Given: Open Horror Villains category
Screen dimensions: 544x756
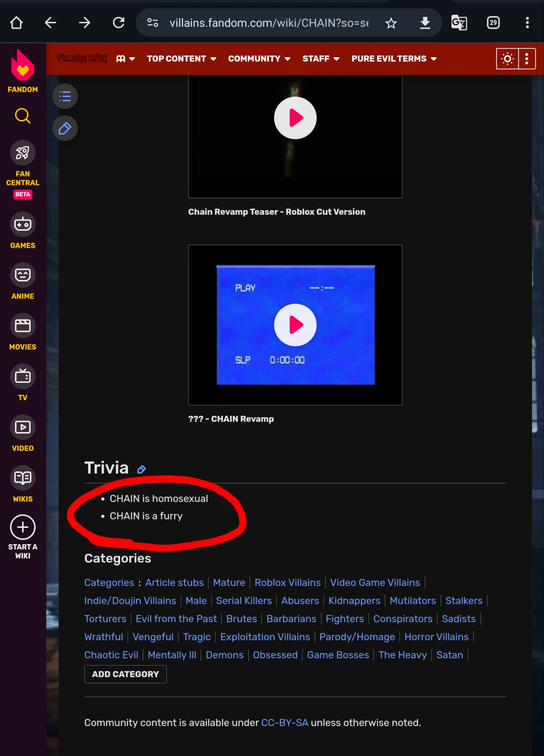Looking at the screenshot, I should pyautogui.click(x=436, y=637).
